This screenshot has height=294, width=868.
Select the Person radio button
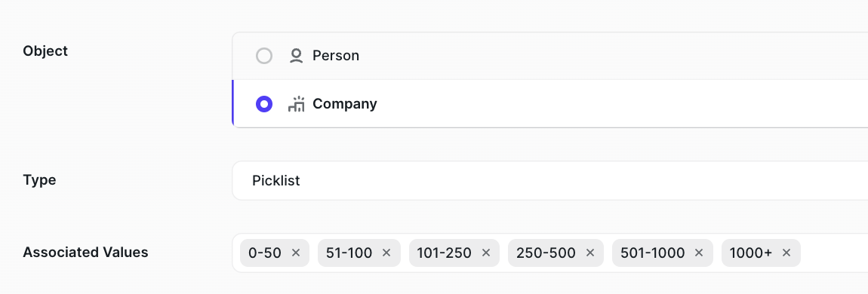264,56
